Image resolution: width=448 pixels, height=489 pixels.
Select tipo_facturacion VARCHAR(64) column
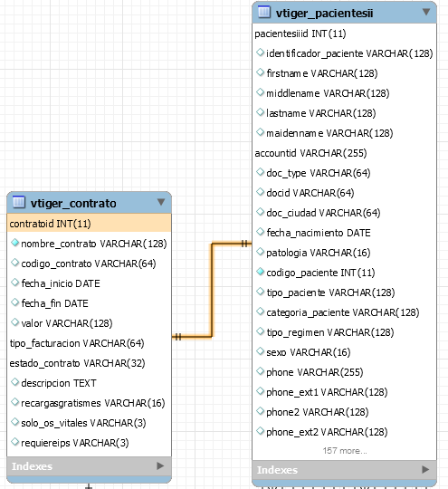coord(77,343)
